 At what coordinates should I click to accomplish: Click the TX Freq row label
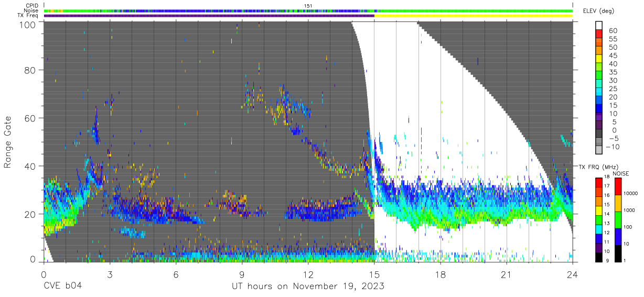(x=28, y=15)
